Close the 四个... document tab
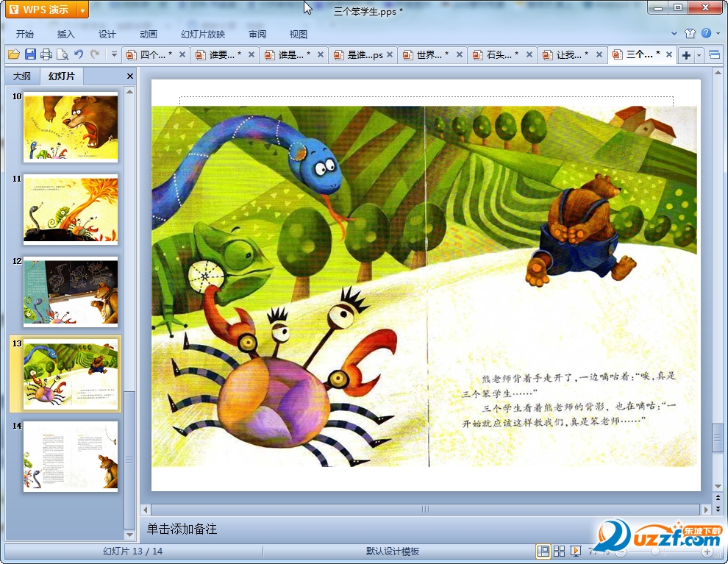Viewport: 728px width, 564px height. tap(182, 54)
